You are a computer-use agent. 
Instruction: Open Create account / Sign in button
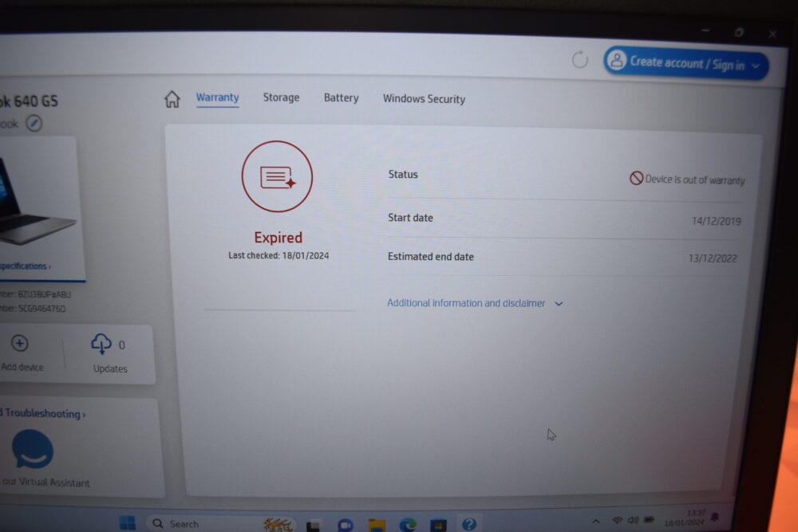pos(685,63)
